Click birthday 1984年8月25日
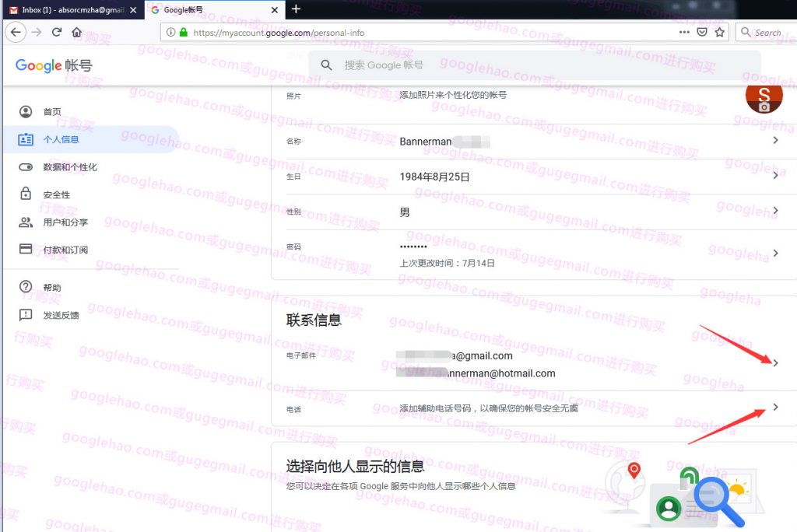The height and width of the screenshot is (532, 797). coord(434,177)
